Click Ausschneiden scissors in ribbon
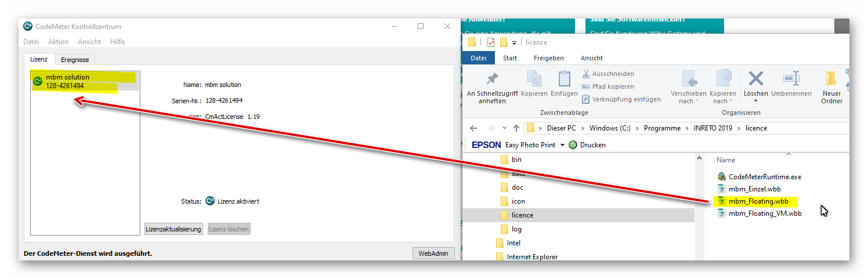 [x=586, y=74]
